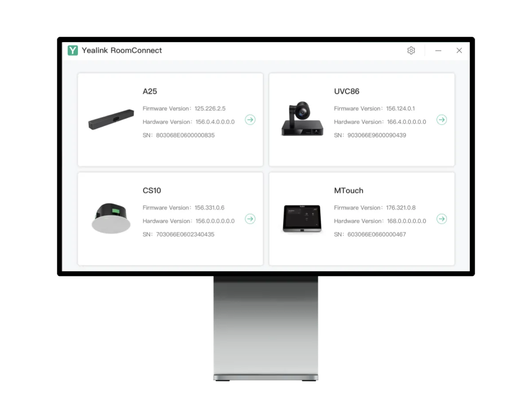Click the Yealink RoomConnect window title
Image resolution: width=532 pixels, height=404 pixels.
(x=122, y=50)
